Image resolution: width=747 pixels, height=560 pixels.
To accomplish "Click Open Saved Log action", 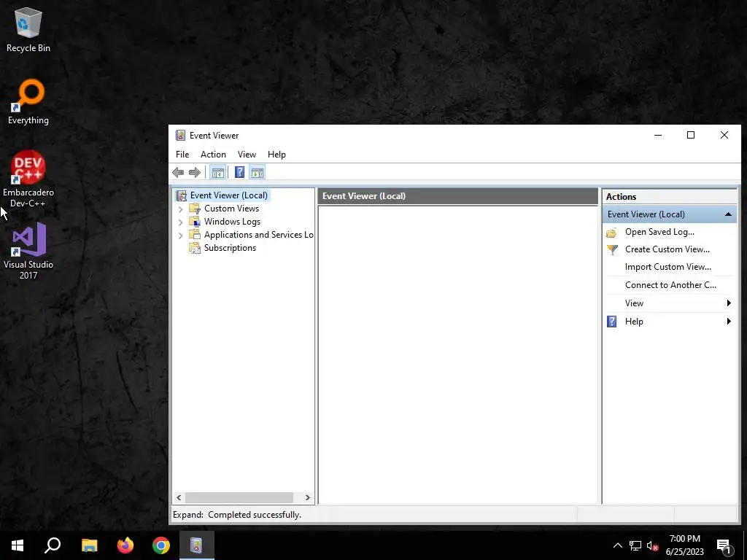I will [659, 232].
